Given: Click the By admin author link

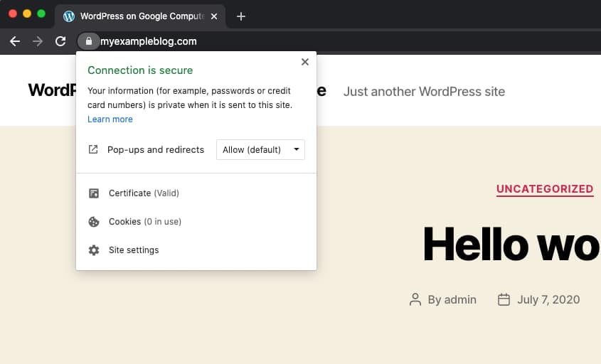Looking at the screenshot, I should [452, 299].
